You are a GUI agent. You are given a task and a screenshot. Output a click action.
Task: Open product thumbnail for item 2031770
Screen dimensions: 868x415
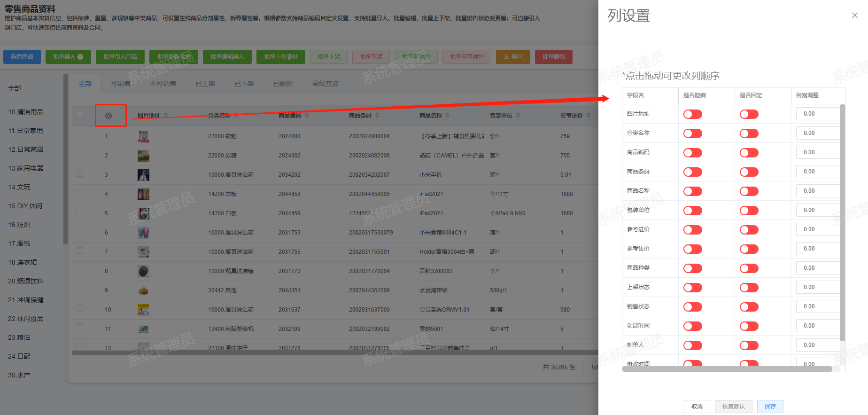point(144,271)
